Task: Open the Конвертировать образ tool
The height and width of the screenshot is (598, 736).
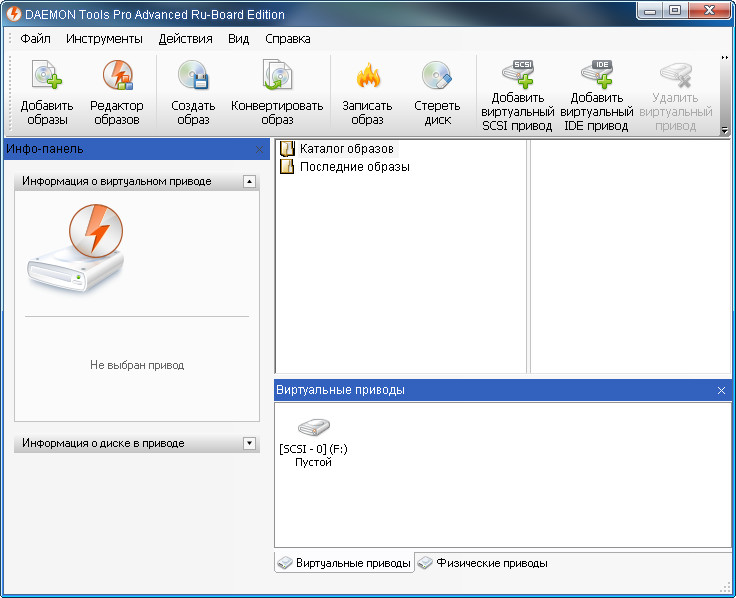Action: click(277, 78)
